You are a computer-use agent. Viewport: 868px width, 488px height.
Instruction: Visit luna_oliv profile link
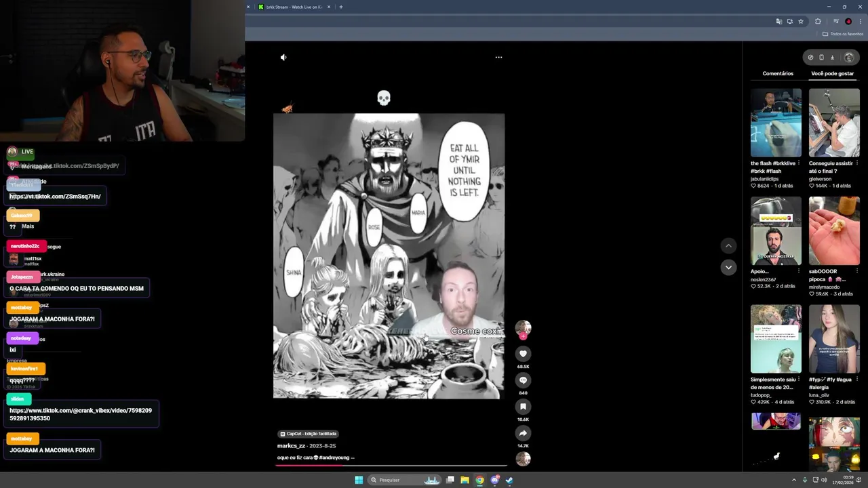click(x=819, y=394)
